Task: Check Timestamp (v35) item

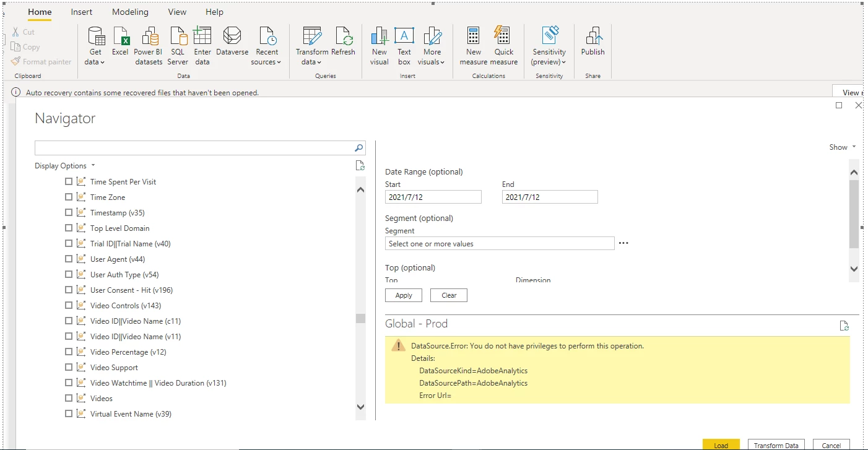Action: tap(69, 212)
